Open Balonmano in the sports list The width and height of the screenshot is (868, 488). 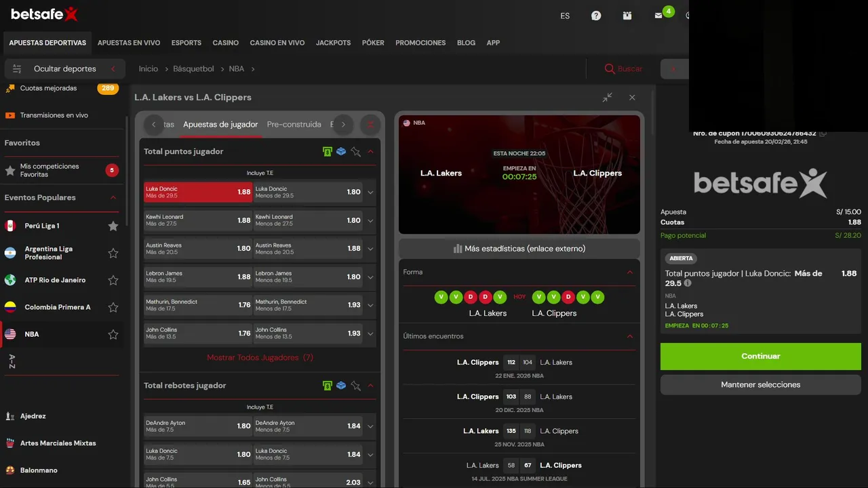(x=39, y=470)
